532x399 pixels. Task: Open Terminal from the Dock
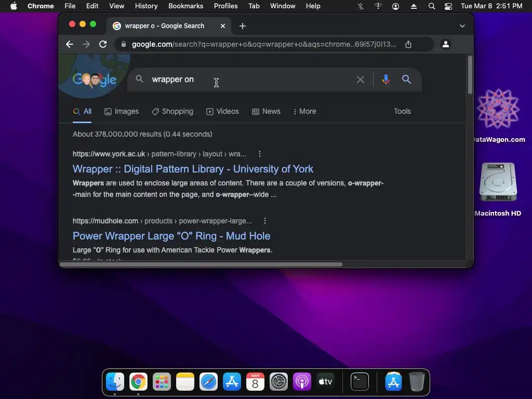[x=360, y=382]
